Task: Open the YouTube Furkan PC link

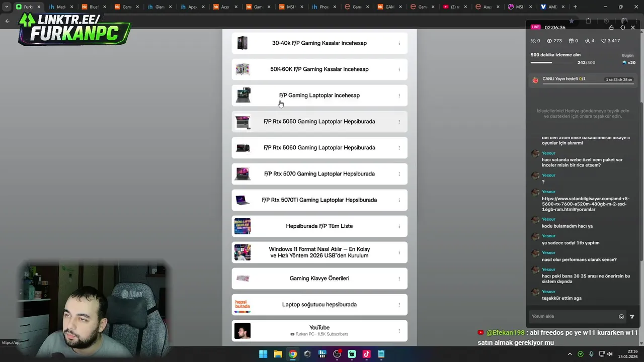Action: pos(319,331)
